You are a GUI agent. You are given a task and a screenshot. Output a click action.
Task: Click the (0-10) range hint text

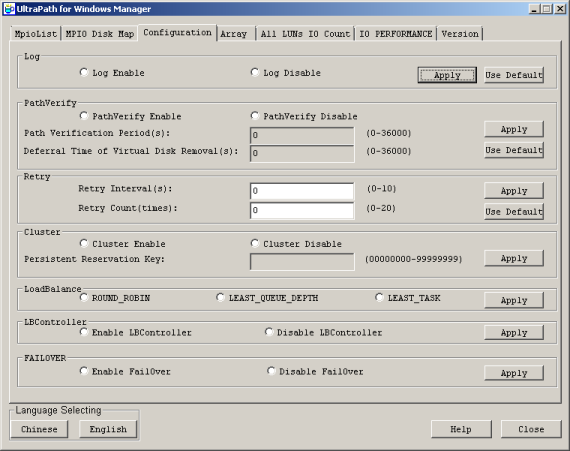pos(381,189)
